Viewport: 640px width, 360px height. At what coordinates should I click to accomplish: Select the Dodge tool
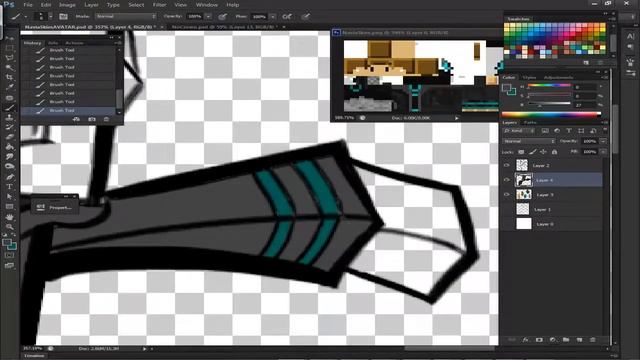click(10, 167)
